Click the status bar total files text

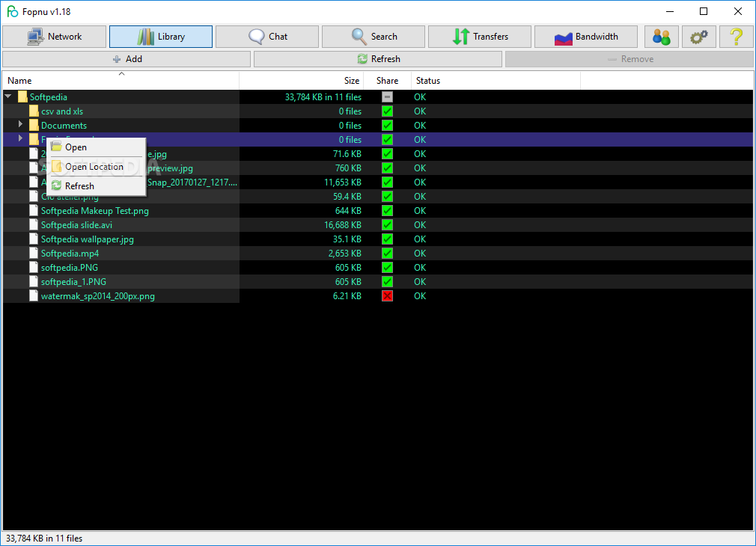(x=44, y=539)
